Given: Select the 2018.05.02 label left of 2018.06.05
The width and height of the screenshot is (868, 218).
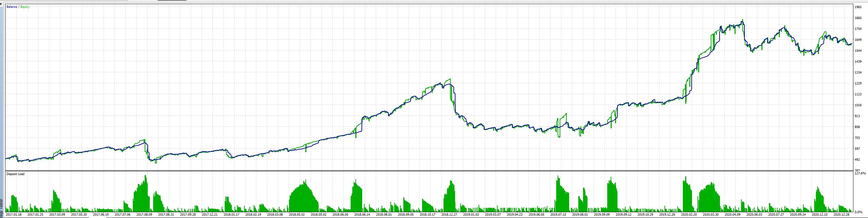Looking at the screenshot, I should click(319, 215).
